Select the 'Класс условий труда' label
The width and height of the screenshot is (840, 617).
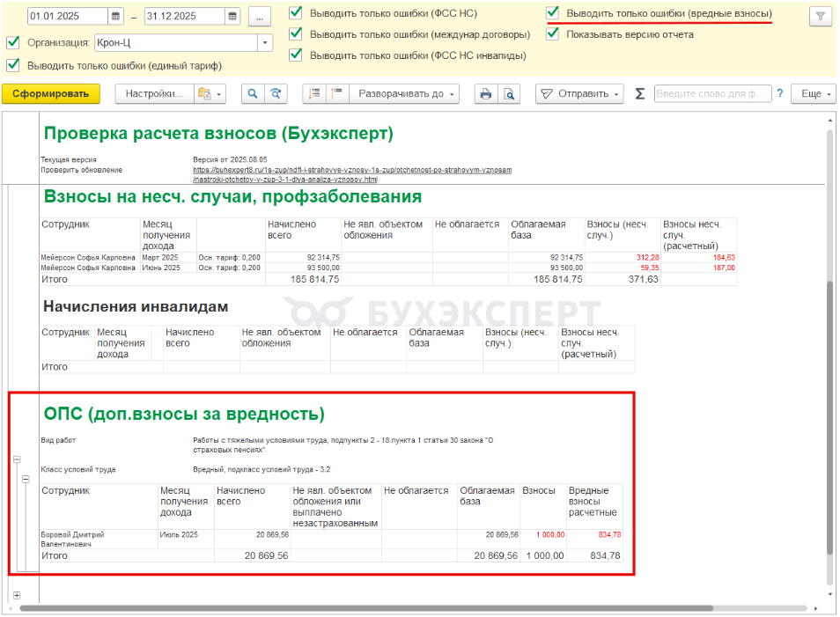click(x=78, y=469)
